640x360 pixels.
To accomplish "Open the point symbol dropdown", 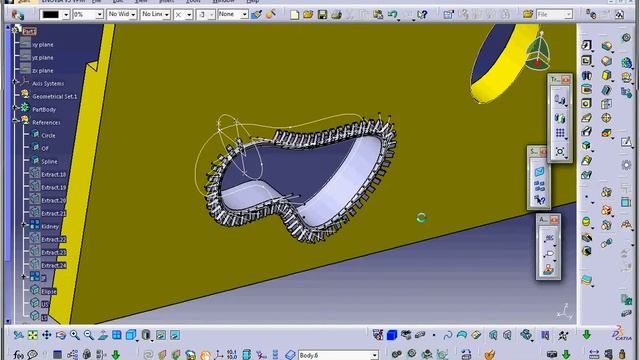I will coord(189,15).
